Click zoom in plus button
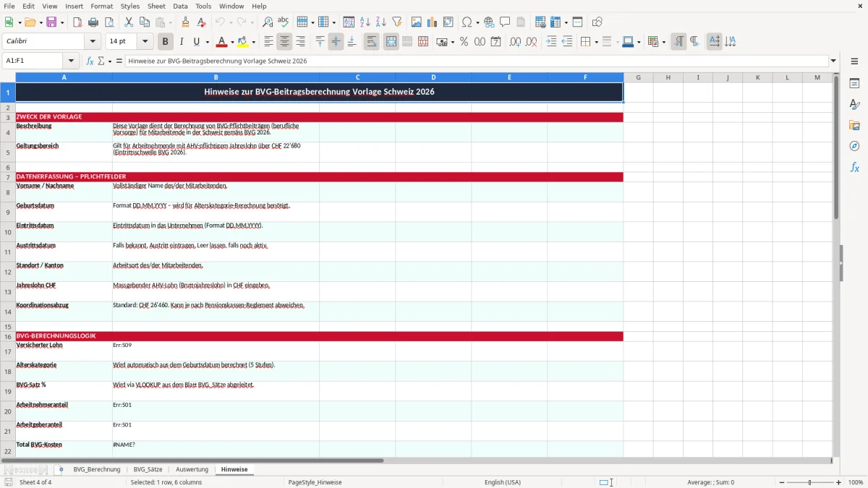 point(838,482)
